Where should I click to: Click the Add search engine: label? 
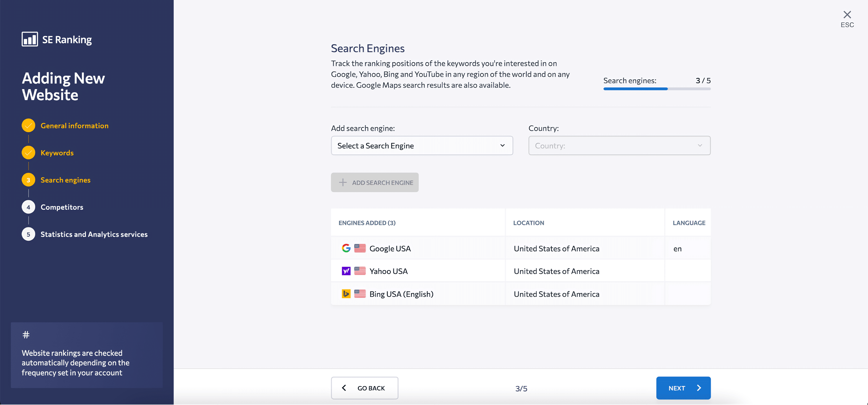[363, 128]
